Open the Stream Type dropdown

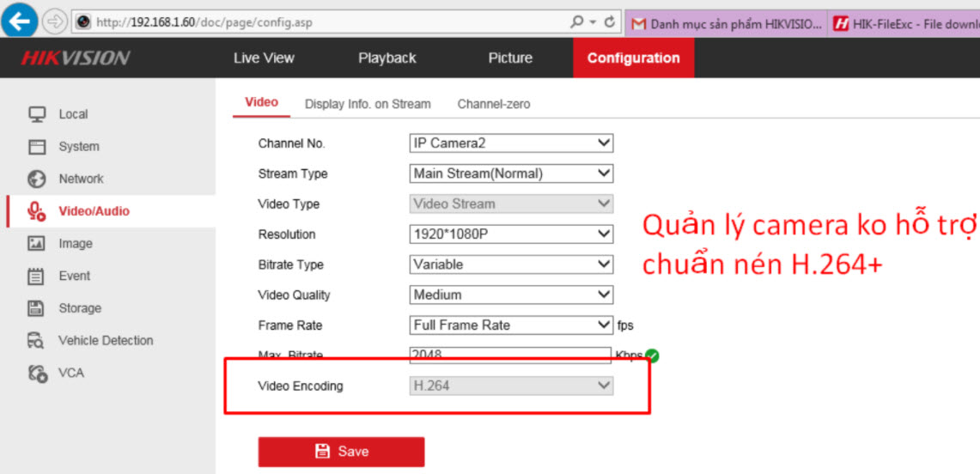point(511,173)
